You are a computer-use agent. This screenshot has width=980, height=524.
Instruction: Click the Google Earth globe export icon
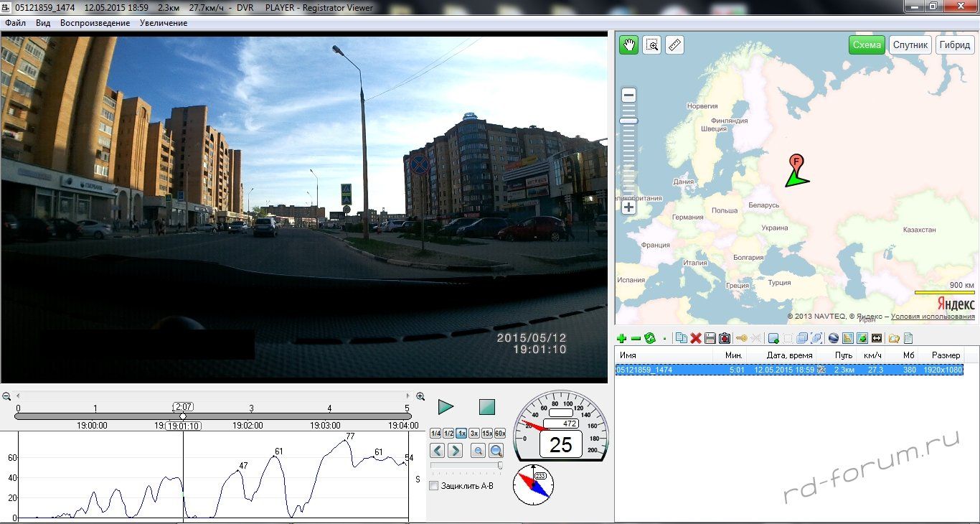pyautogui.click(x=833, y=338)
